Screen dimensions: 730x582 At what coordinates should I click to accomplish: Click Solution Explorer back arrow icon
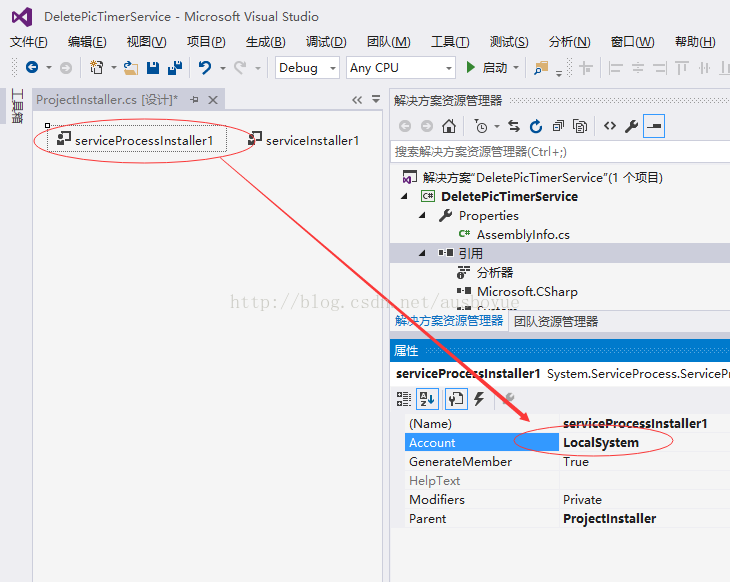tap(405, 126)
